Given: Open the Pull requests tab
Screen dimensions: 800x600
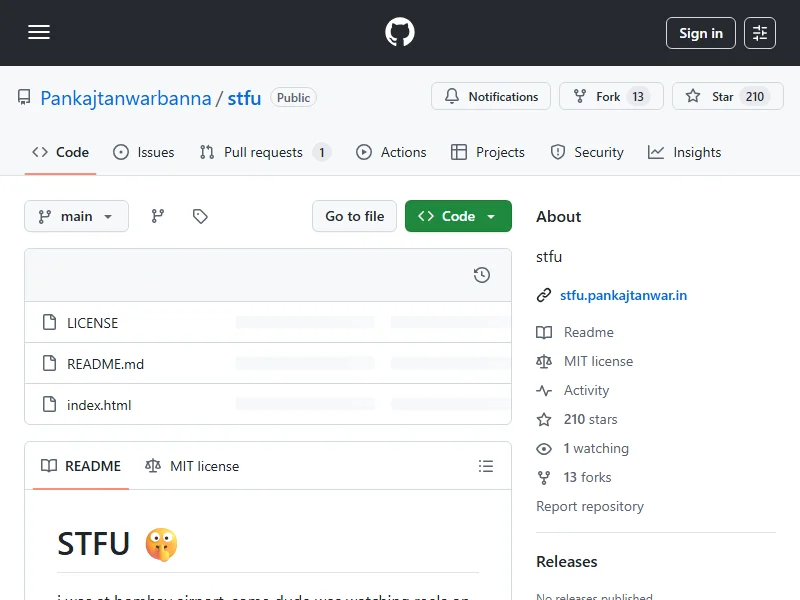Looking at the screenshot, I should pyautogui.click(x=264, y=152).
